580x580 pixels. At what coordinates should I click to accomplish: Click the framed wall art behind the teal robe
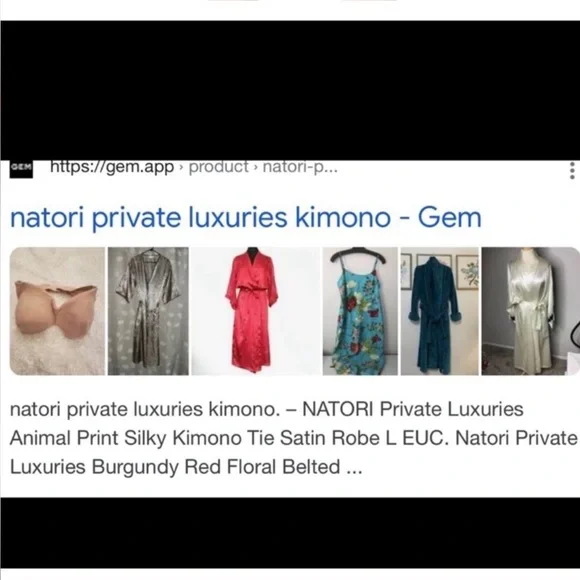[467, 273]
